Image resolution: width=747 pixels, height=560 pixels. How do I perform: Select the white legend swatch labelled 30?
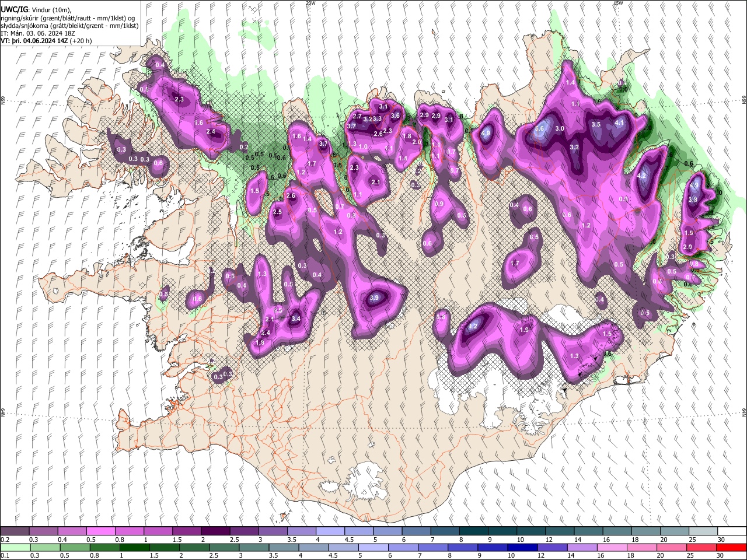click(x=732, y=531)
